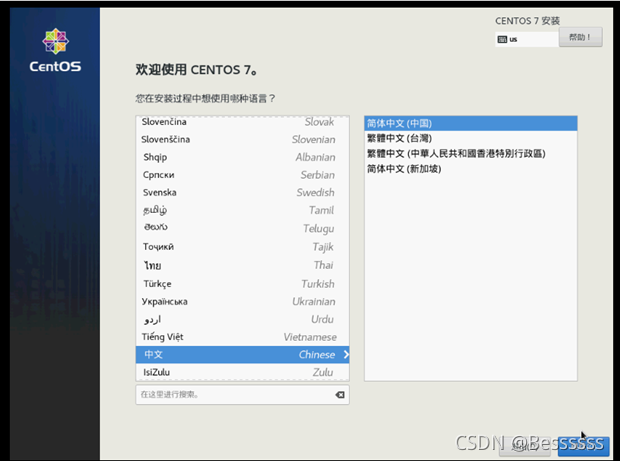The height and width of the screenshot is (461, 620).
Task: Pick Tiếng Việt Vietnamese language
Action: click(242, 337)
